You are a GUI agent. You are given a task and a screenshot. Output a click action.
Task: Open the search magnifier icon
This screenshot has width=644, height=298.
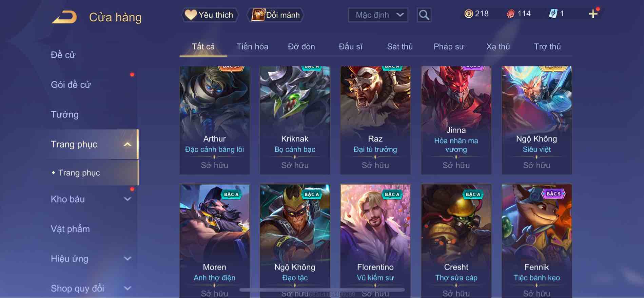424,15
